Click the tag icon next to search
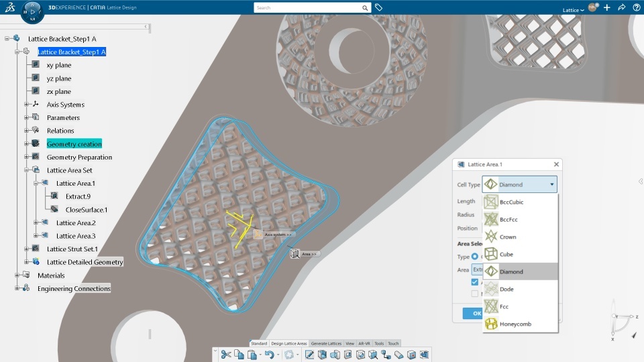Image resolution: width=644 pixels, height=362 pixels. [x=378, y=7]
